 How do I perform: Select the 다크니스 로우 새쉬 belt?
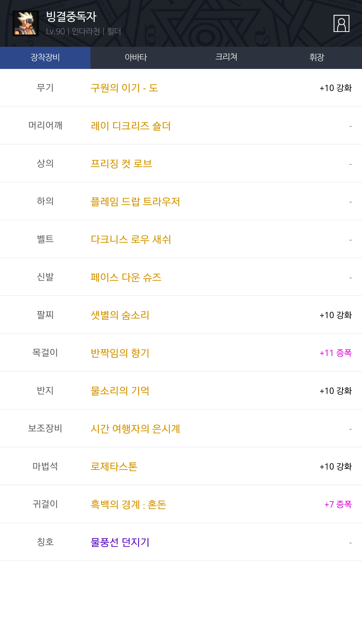tap(131, 239)
